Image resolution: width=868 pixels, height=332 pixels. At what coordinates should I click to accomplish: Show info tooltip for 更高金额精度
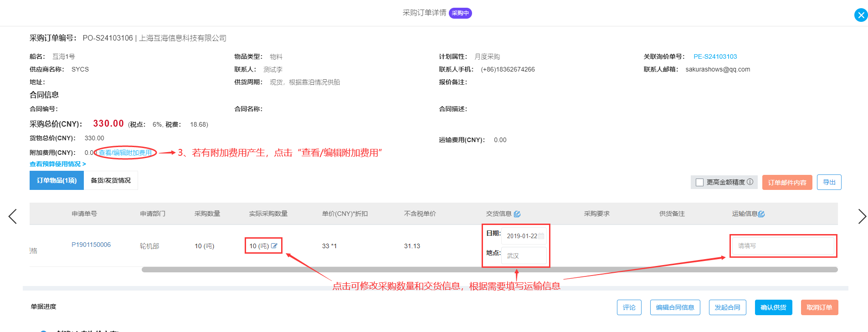[x=750, y=182]
